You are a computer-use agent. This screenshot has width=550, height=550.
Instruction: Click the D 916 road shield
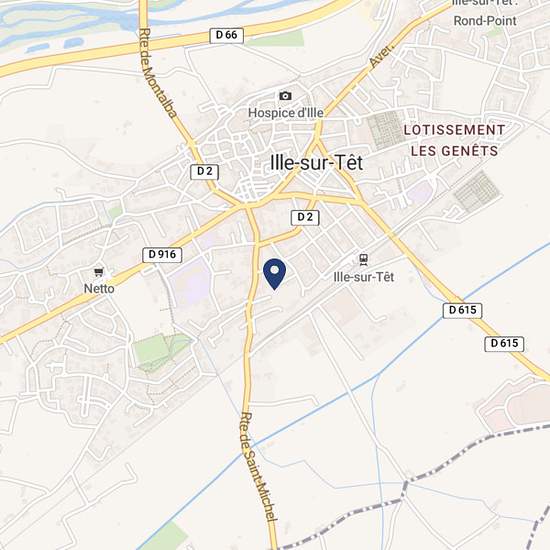point(162,255)
